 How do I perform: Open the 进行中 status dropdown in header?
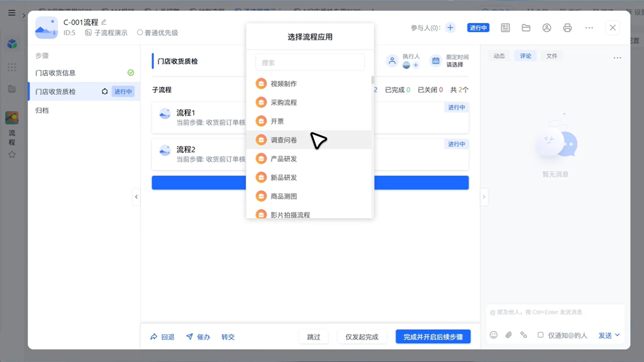point(478,28)
